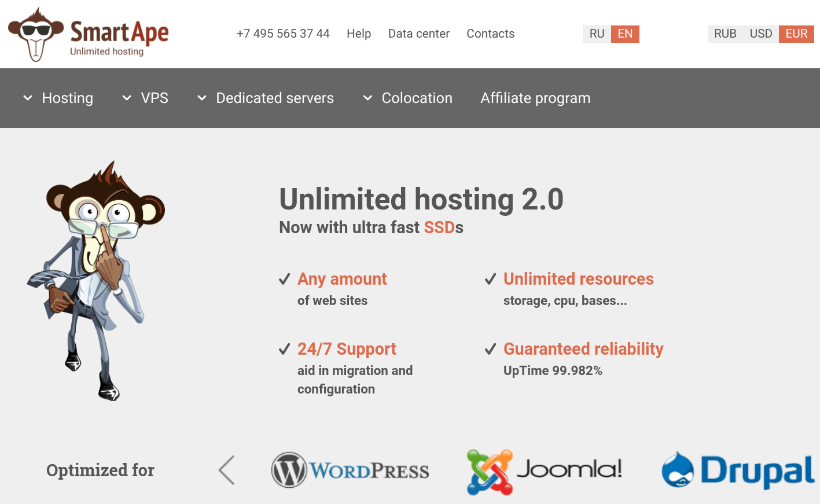Click 'Unlimited resources' feature title
The height and width of the screenshot is (504, 820).
pos(578,279)
